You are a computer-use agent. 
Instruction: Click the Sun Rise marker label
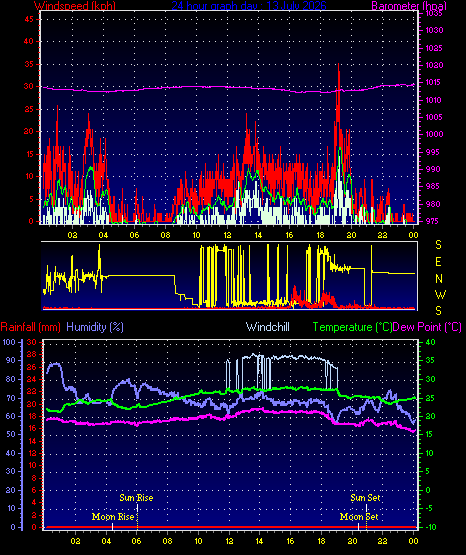pos(136,498)
